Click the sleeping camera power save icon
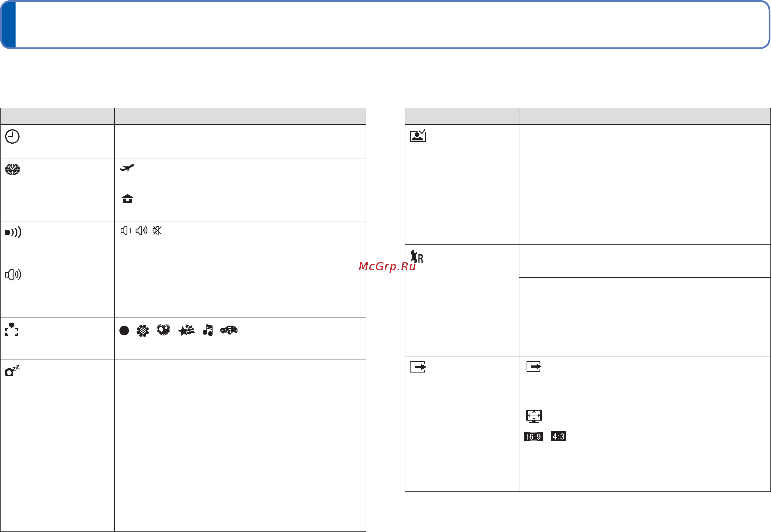 tap(12, 370)
